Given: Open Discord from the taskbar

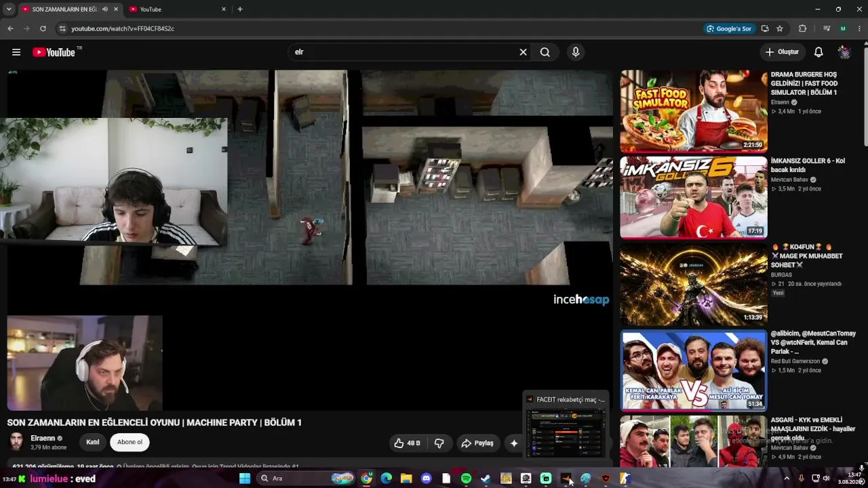Looking at the screenshot, I should point(426,479).
